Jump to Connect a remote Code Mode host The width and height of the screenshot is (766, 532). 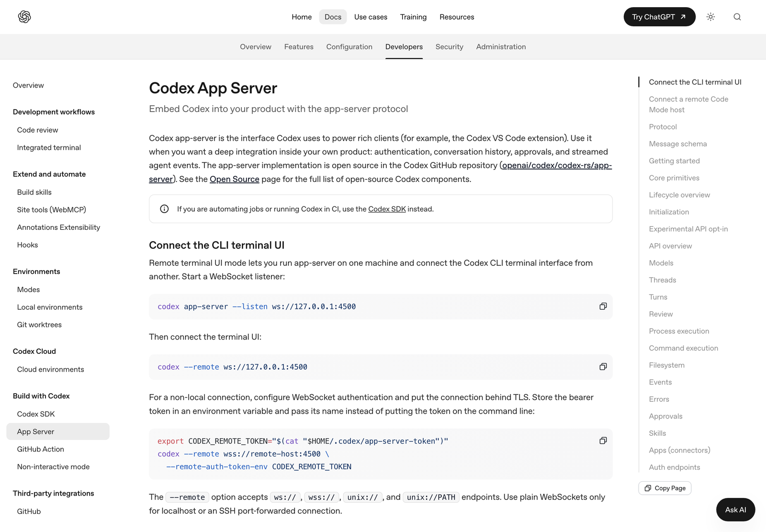(x=688, y=104)
